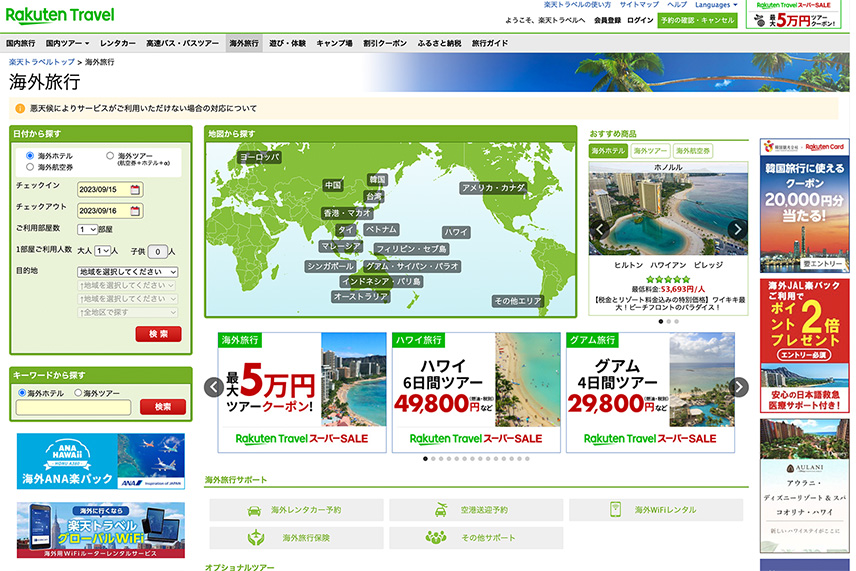
Task: Open the adults count dropdown
Action: [x=102, y=251]
